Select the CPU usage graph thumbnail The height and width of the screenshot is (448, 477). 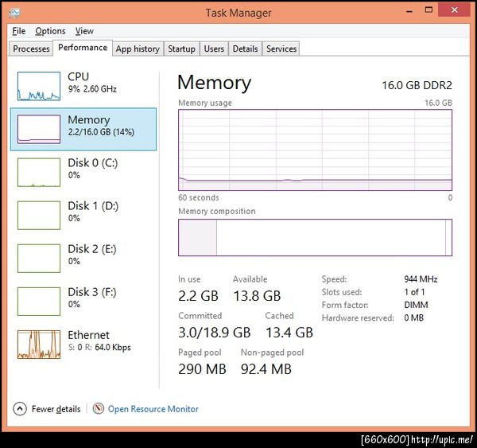tap(38, 86)
